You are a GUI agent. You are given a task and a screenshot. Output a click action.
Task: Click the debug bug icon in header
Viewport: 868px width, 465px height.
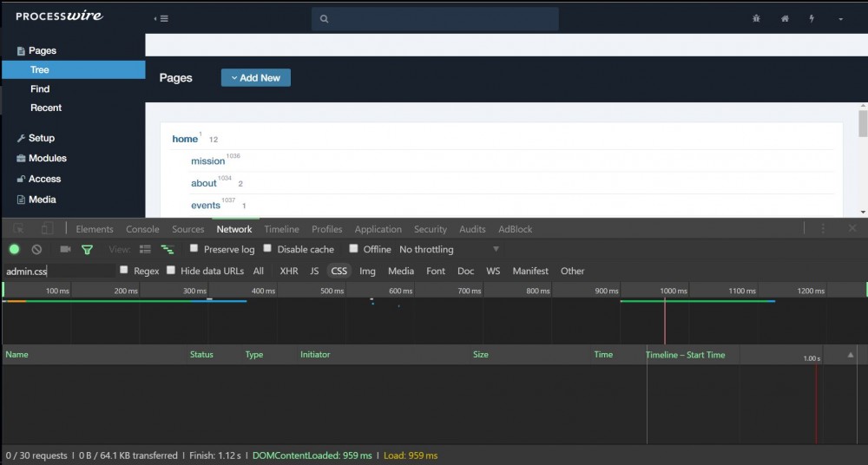[x=756, y=18]
